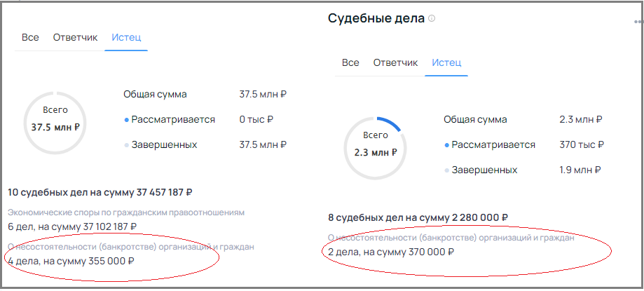Select Истец tab above 37.5 млн chart
644x291 pixels.
(x=126, y=37)
